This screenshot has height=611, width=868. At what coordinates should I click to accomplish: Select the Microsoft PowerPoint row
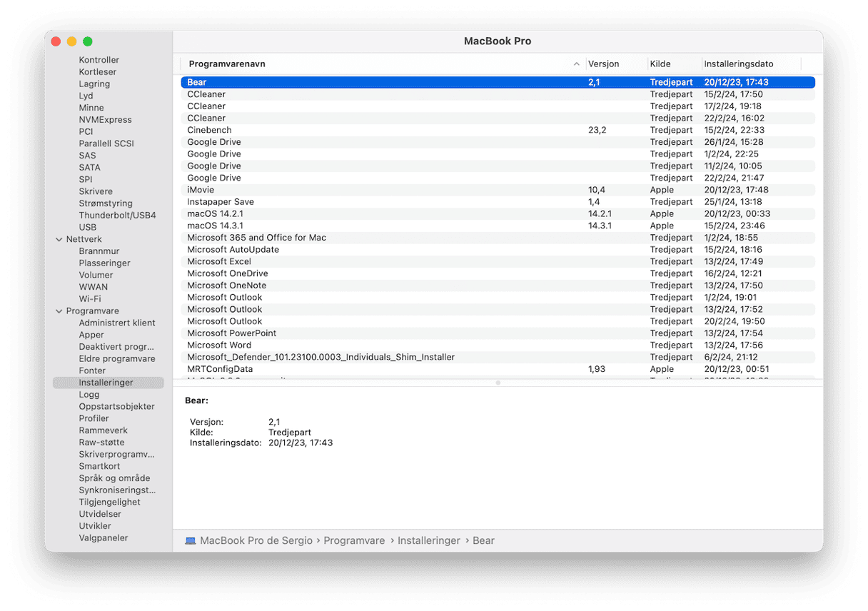pos(498,333)
